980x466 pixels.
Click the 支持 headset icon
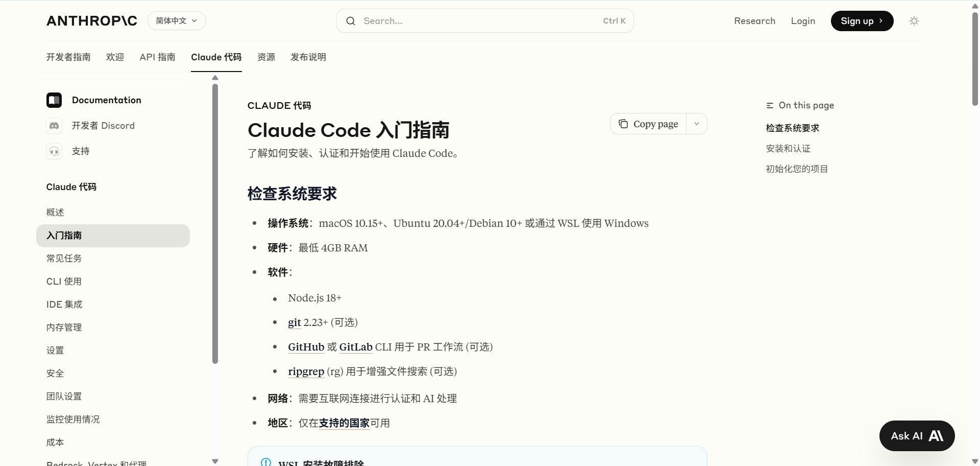[54, 151]
